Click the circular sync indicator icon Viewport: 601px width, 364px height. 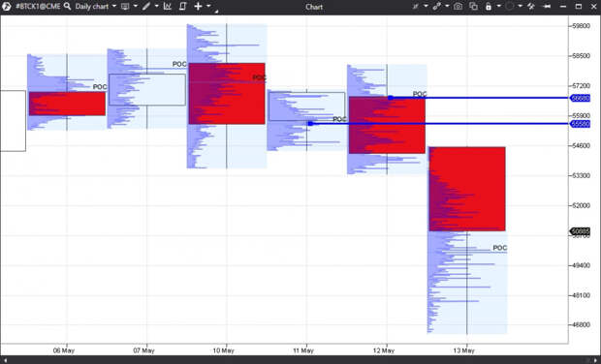(x=509, y=7)
